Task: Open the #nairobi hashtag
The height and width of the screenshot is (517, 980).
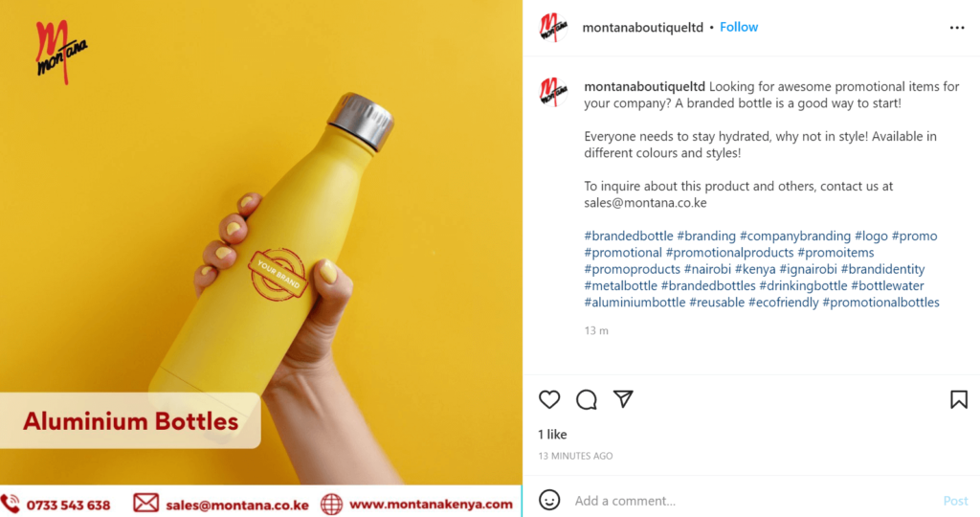Action: [x=707, y=269]
